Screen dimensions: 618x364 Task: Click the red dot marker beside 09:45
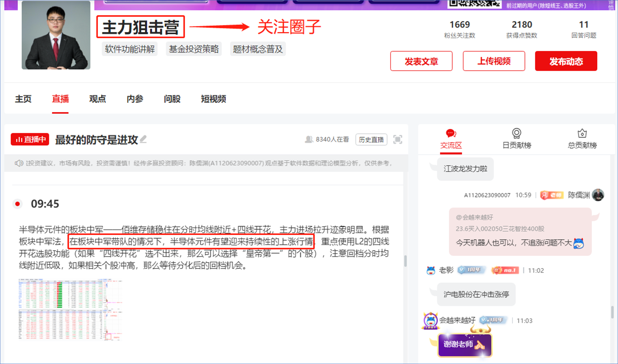[x=18, y=204]
